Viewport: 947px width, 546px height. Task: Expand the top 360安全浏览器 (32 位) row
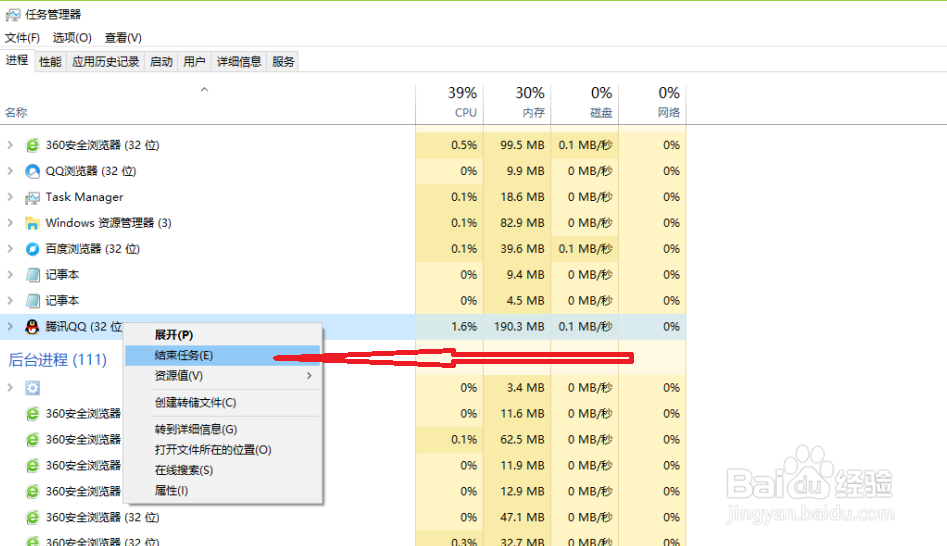(x=10, y=145)
